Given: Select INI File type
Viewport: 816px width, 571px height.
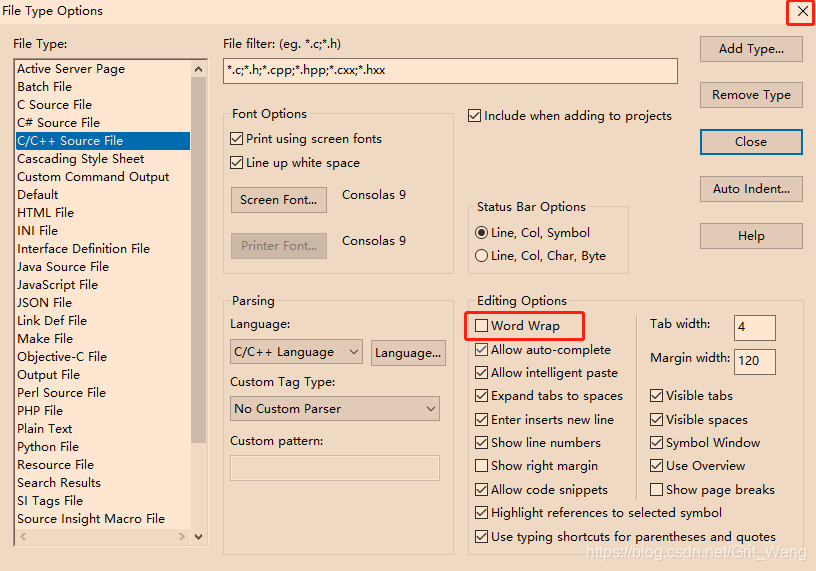Looking at the screenshot, I should tap(103, 231).
